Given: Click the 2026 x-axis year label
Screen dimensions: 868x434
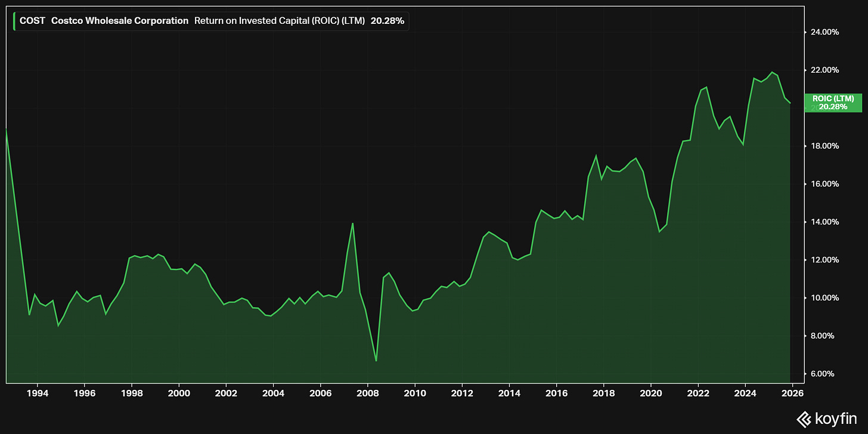Looking at the screenshot, I should pos(792,393).
